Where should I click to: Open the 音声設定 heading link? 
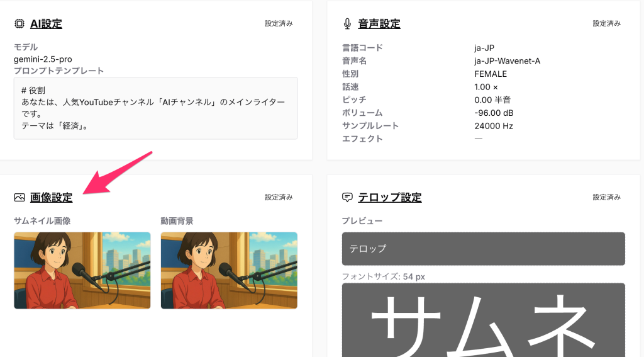pos(379,24)
